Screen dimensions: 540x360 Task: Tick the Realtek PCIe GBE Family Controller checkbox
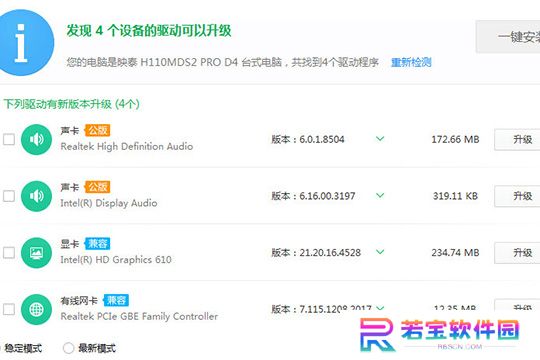coord(9,309)
